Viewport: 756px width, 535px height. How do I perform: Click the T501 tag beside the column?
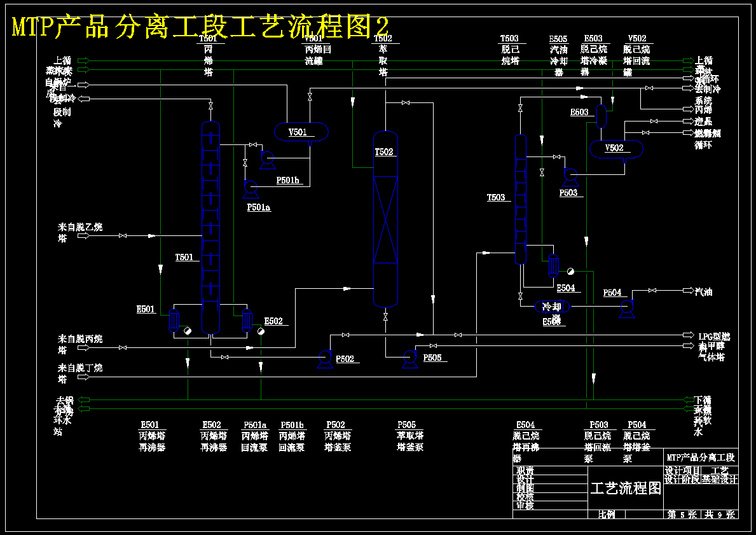(184, 258)
